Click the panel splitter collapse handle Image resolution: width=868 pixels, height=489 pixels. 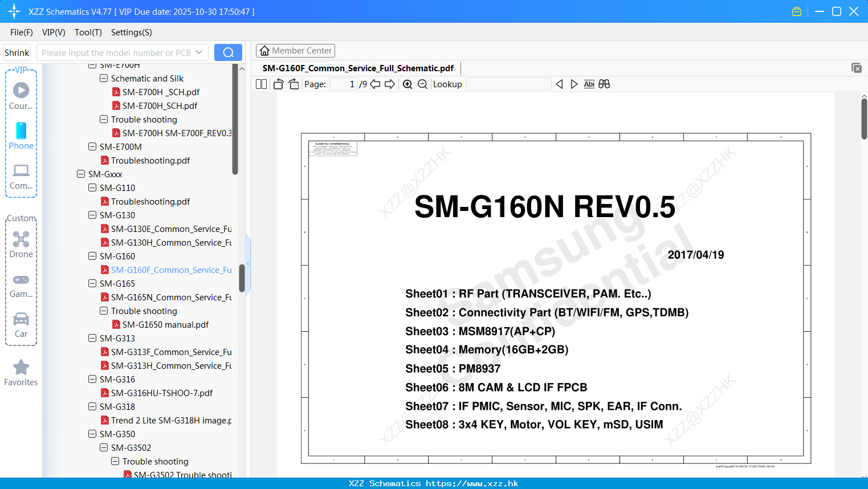click(x=248, y=263)
